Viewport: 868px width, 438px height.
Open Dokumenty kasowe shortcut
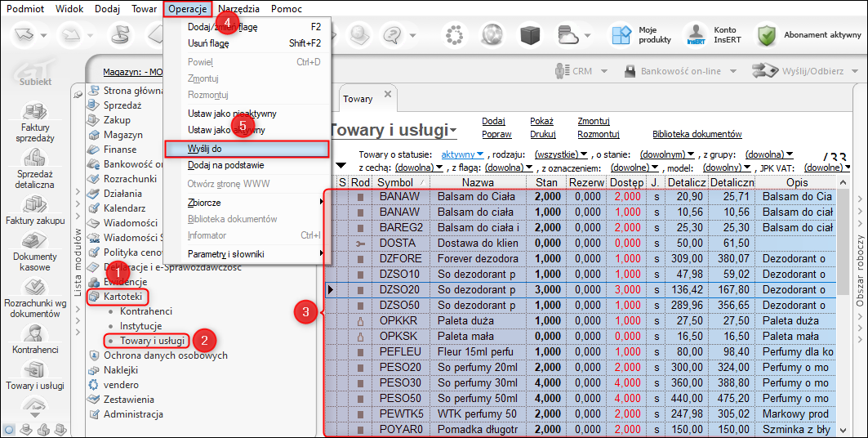click(35, 252)
